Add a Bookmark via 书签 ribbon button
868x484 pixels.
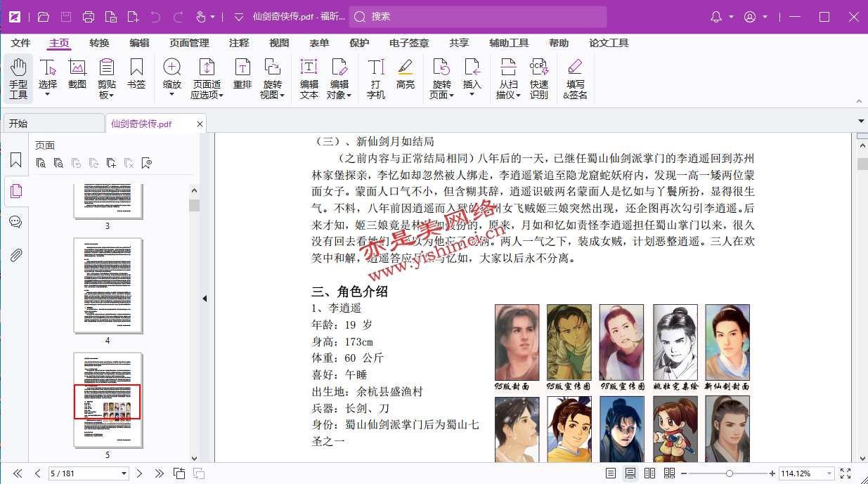(136, 74)
